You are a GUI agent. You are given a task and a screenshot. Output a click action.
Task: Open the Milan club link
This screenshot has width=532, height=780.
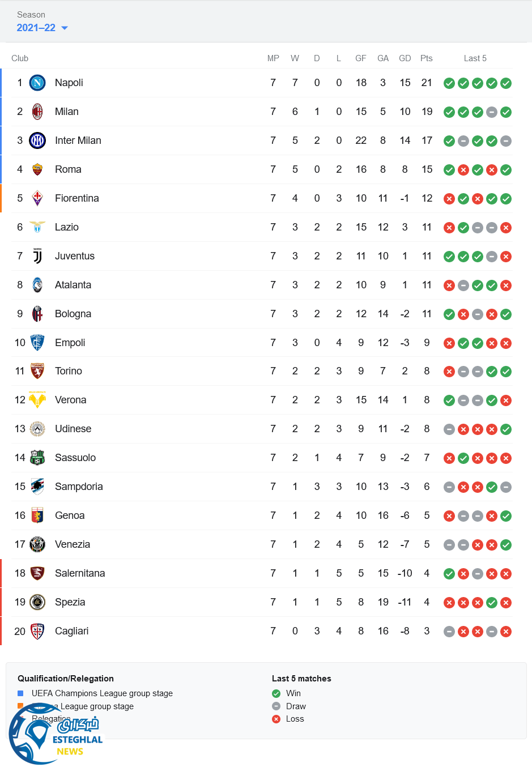point(66,112)
